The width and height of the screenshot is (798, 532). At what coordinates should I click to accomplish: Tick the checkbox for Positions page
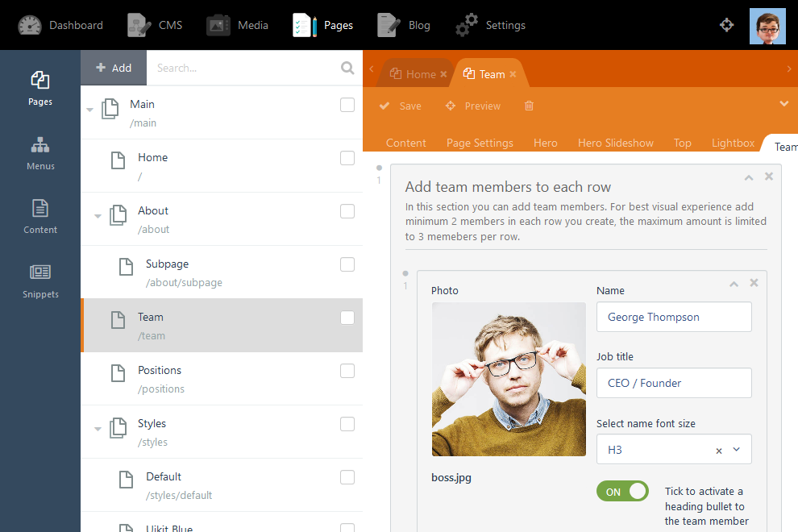[347, 371]
